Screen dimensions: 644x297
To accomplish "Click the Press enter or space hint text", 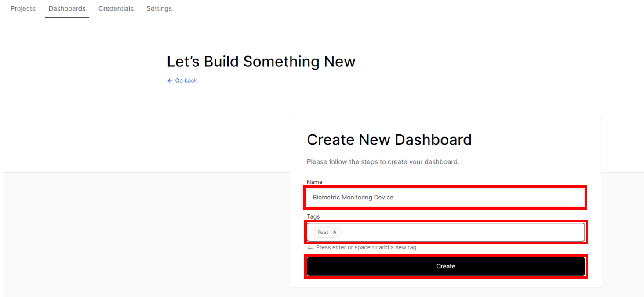I will (367, 247).
